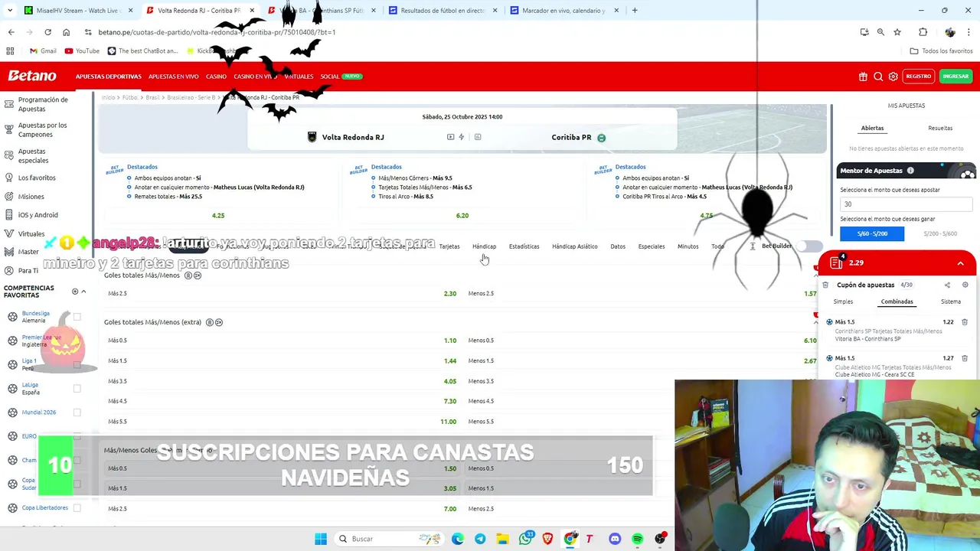The width and height of the screenshot is (980, 551).
Task: Open the Casino menu item
Action: 216,77
